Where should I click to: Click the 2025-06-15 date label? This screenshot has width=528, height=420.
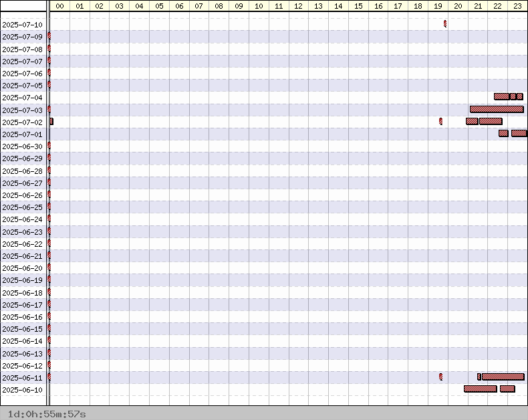[x=22, y=329]
